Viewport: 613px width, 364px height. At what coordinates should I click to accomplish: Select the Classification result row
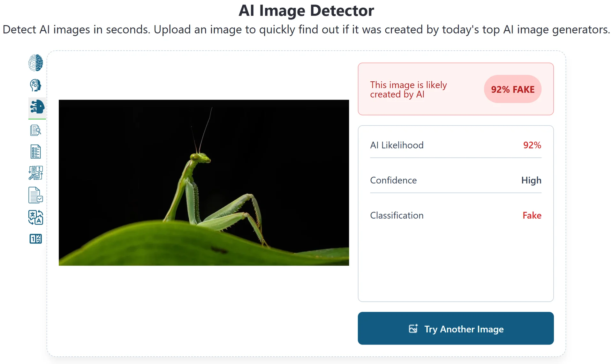pyautogui.click(x=456, y=215)
